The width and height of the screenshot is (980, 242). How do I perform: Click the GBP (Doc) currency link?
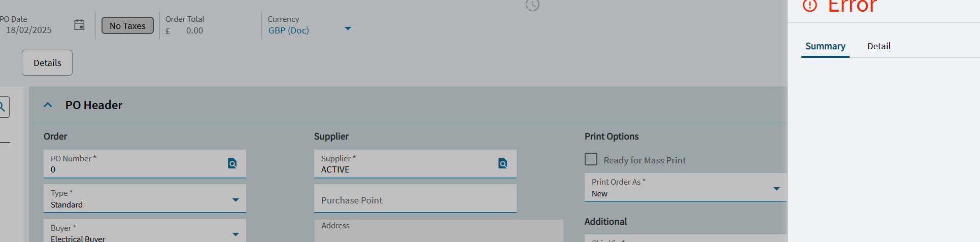point(289,30)
